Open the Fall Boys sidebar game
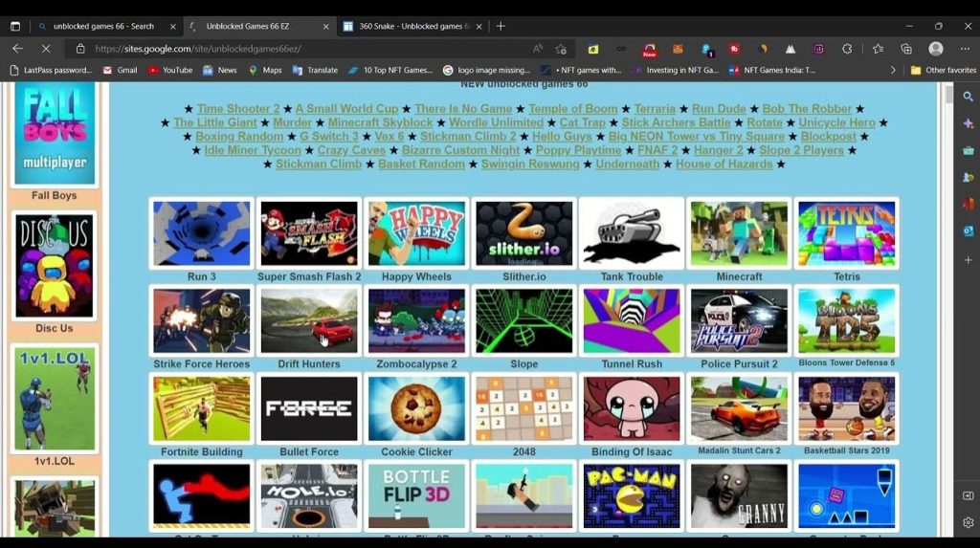 click(x=55, y=133)
